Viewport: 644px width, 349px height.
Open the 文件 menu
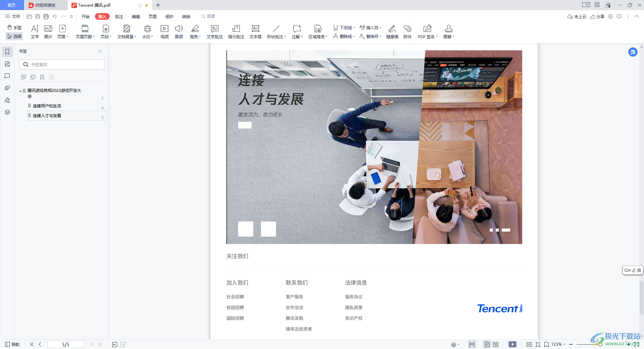13,16
